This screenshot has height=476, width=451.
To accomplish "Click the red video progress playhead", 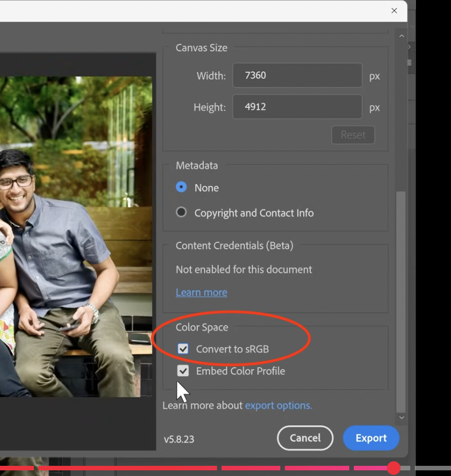I will pos(394,468).
